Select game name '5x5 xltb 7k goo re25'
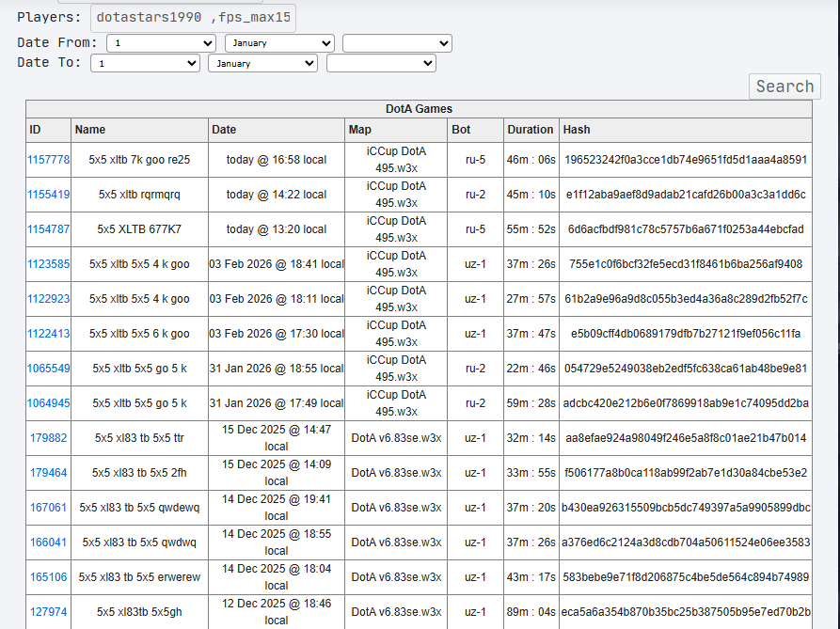840x629 pixels. 139,160
